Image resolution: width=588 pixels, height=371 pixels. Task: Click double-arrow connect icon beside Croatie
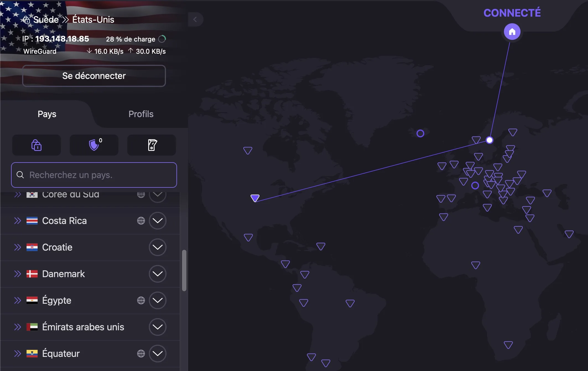18,247
